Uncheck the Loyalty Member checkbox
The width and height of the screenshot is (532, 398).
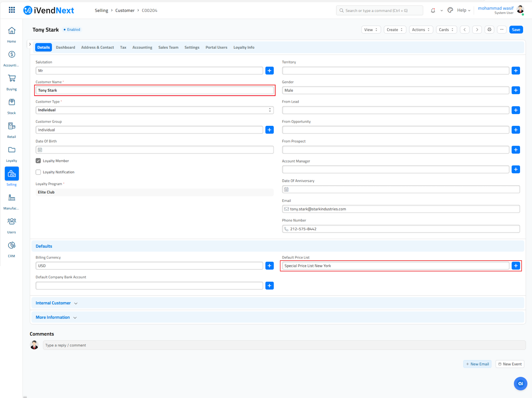[38, 161]
